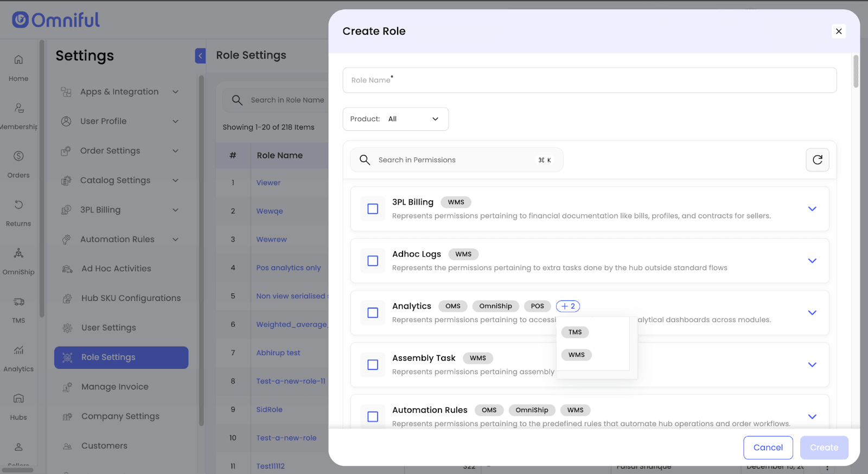868x474 pixels.
Task: Click into the Role Name field
Action: pos(589,80)
